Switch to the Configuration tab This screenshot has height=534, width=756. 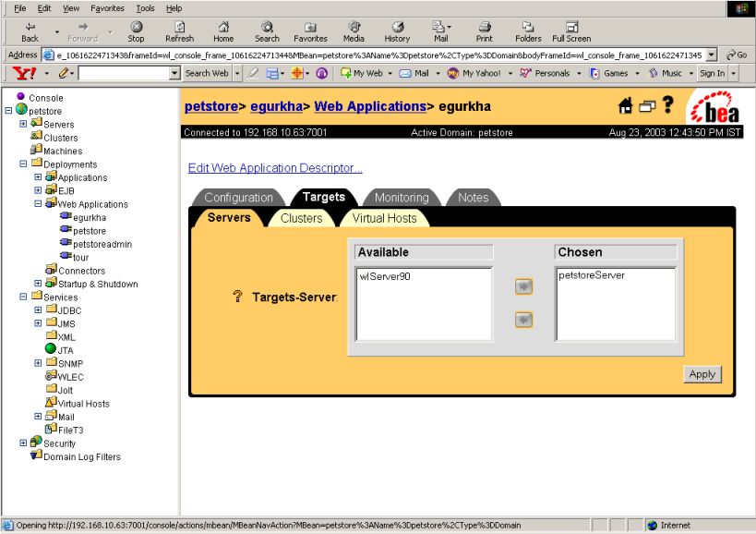click(239, 198)
